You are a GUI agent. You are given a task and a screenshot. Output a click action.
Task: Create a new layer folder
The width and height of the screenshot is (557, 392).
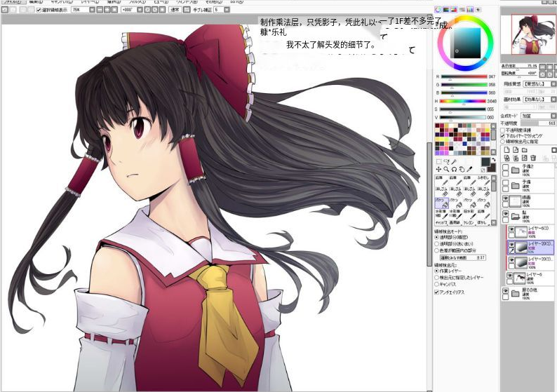pyautogui.click(x=524, y=150)
